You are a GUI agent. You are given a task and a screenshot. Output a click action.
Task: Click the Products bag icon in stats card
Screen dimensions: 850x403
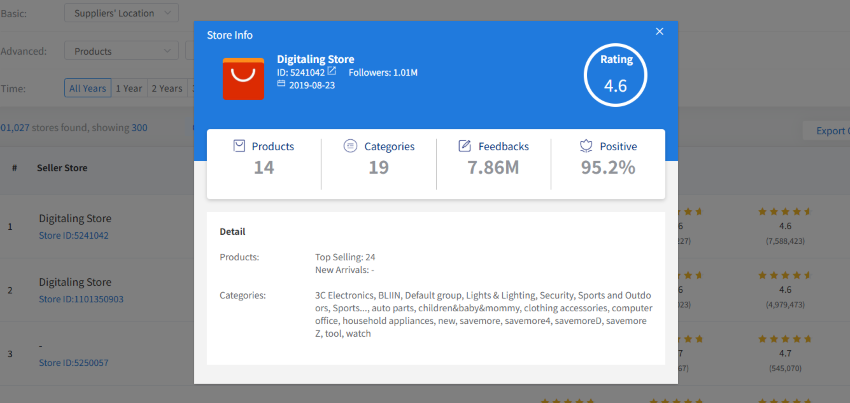[x=239, y=146]
